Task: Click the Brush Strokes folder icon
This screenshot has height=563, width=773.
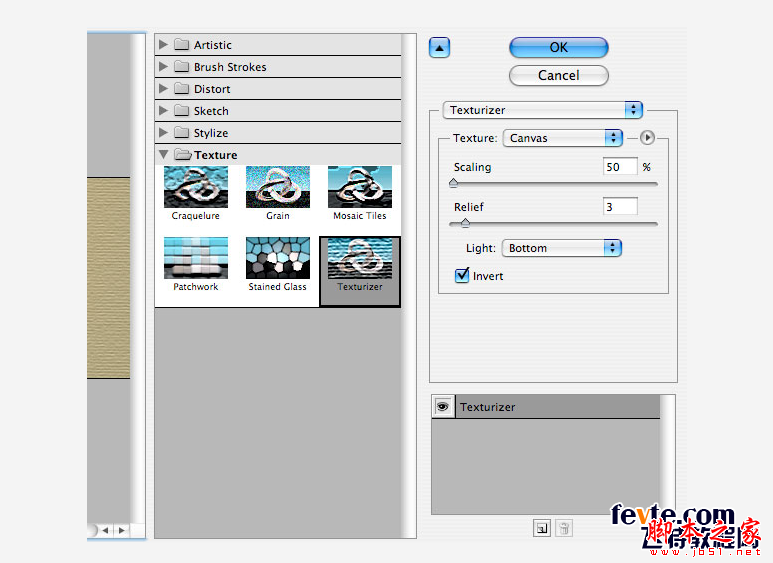Action: click(x=182, y=67)
